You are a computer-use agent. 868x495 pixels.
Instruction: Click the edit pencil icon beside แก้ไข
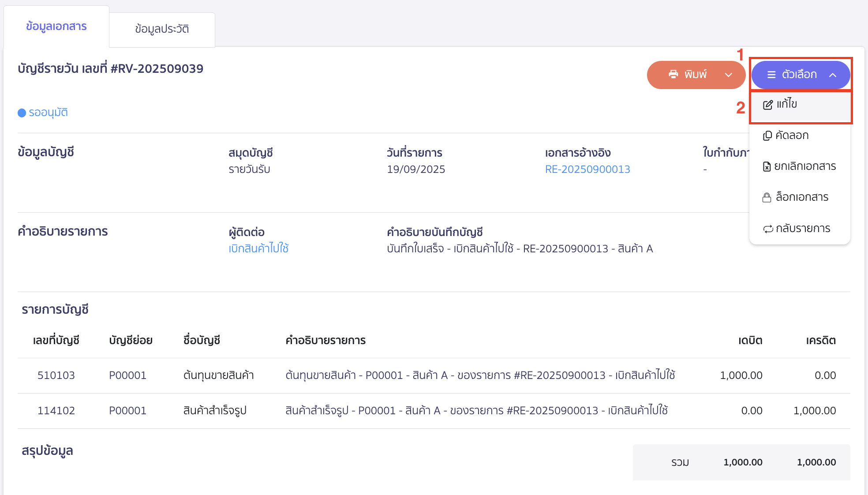tap(768, 105)
